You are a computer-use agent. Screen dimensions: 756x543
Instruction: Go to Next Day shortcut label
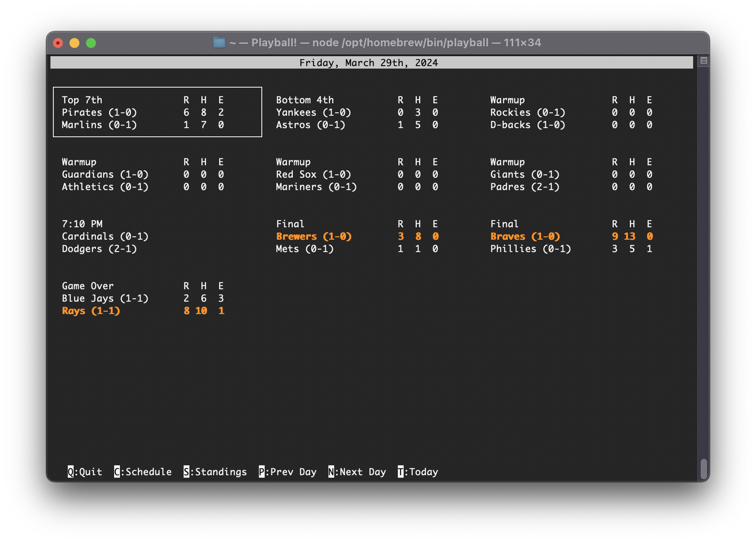[357, 472]
